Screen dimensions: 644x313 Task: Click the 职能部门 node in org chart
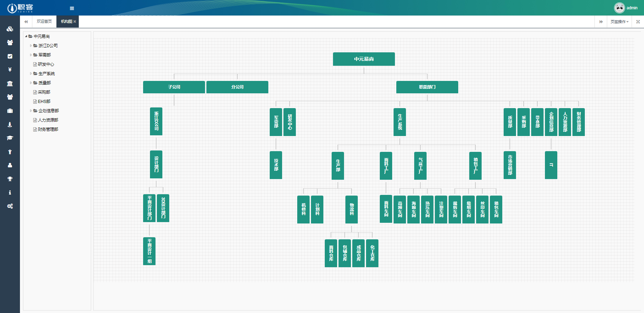coord(427,87)
